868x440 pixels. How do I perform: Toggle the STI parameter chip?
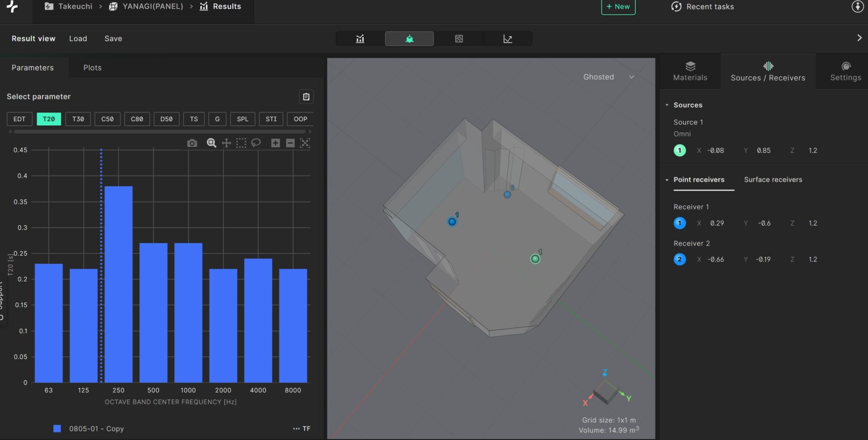pyautogui.click(x=271, y=119)
